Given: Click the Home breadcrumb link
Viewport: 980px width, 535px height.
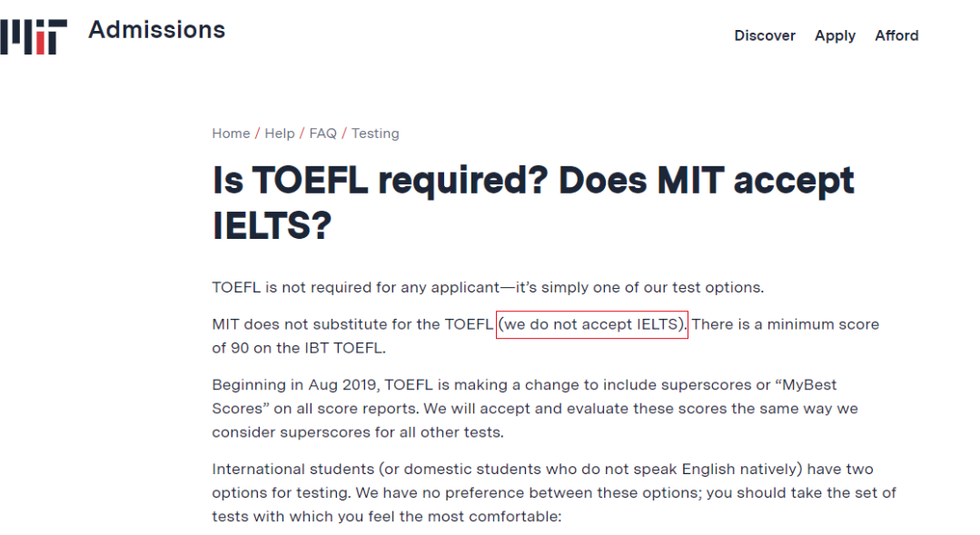Looking at the screenshot, I should pos(231,134).
